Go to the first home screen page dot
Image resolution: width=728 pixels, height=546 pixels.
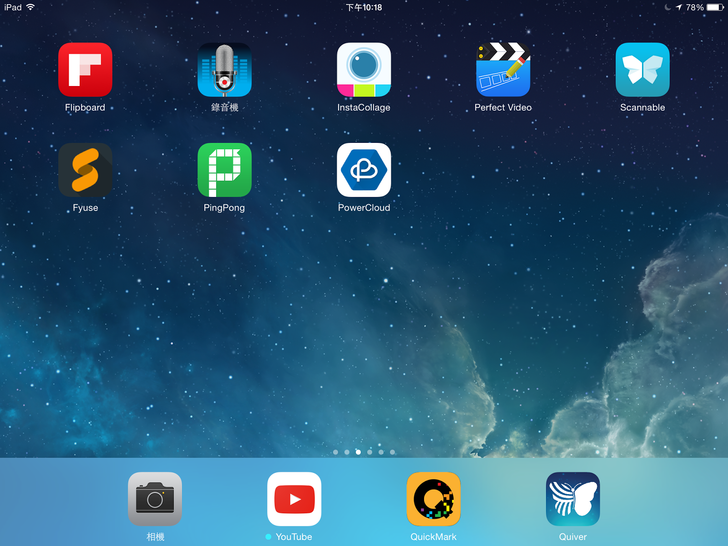pyautogui.click(x=336, y=452)
